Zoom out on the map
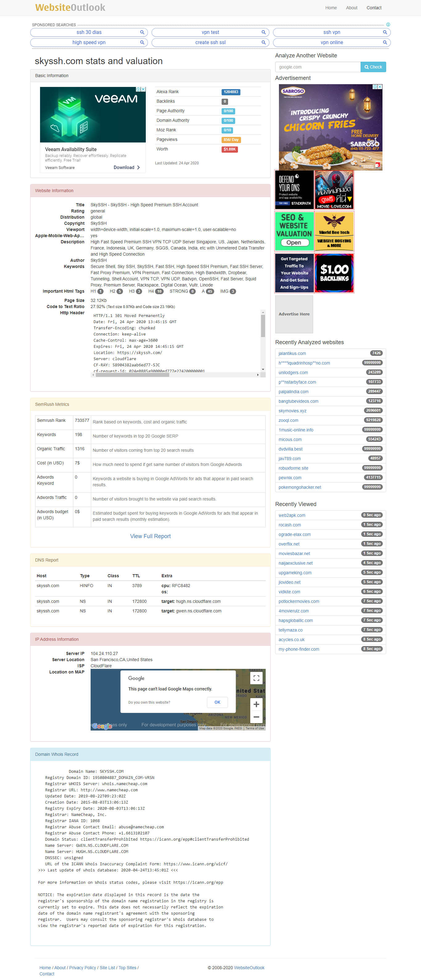421x980 pixels. point(256,717)
